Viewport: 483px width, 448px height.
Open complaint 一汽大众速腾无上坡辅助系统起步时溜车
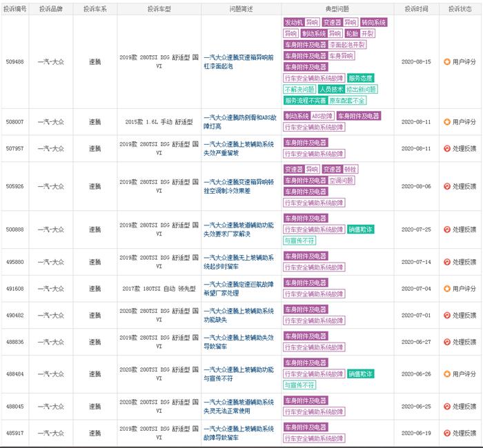(x=239, y=262)
